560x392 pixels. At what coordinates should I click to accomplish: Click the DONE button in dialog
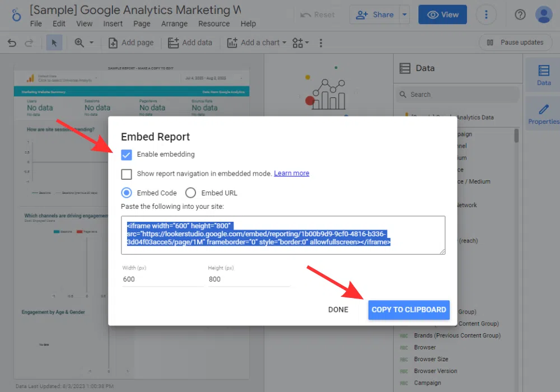pyautogui.click(x=338, y=310)
